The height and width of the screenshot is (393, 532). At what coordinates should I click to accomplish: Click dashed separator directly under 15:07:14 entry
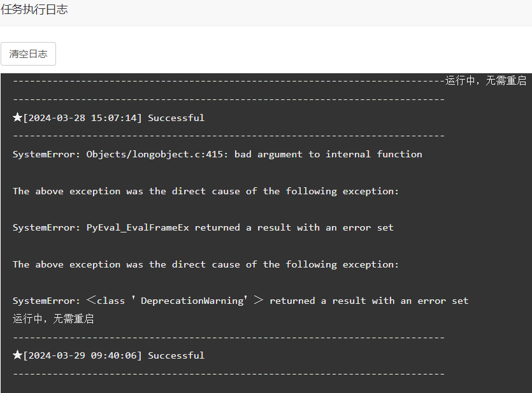[229, 136]
